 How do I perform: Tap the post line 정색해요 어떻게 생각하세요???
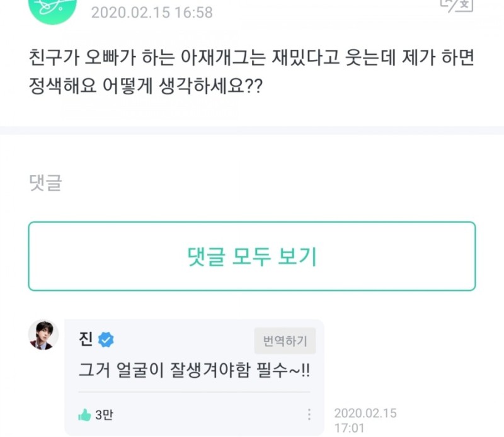(146, 88)
